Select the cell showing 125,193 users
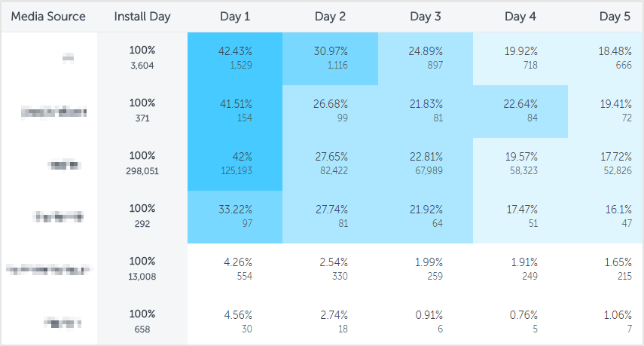Screen dimensions: 644x346 click(x=235, y=164)
